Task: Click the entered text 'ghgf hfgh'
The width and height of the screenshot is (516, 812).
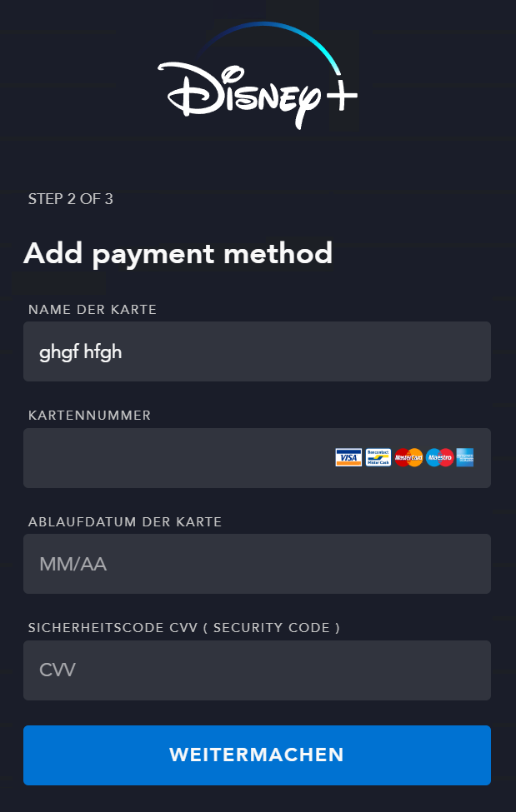Action: 81,351
